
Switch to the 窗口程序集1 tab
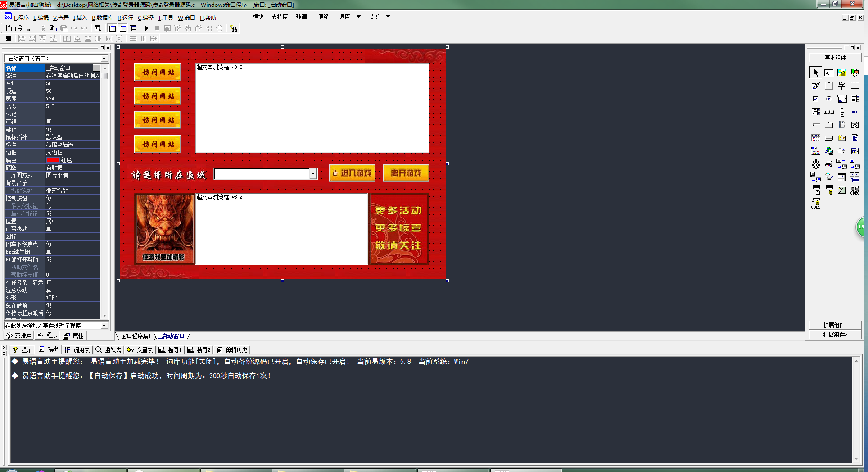[136, 336]
